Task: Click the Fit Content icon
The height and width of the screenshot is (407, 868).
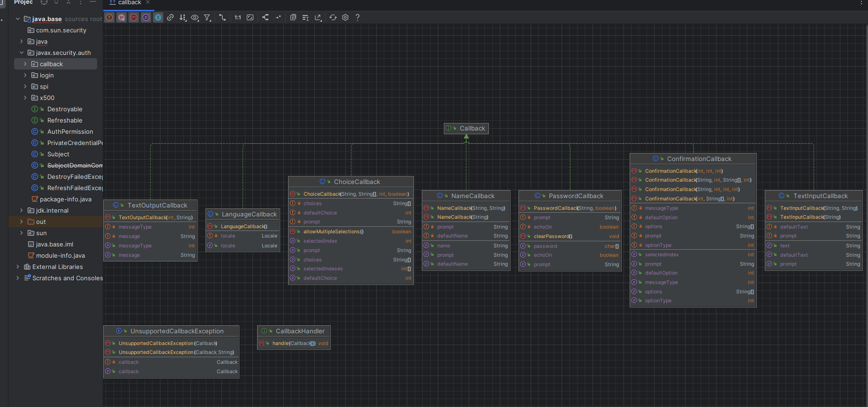Action: pyautogui.click(x=250, y=17)
